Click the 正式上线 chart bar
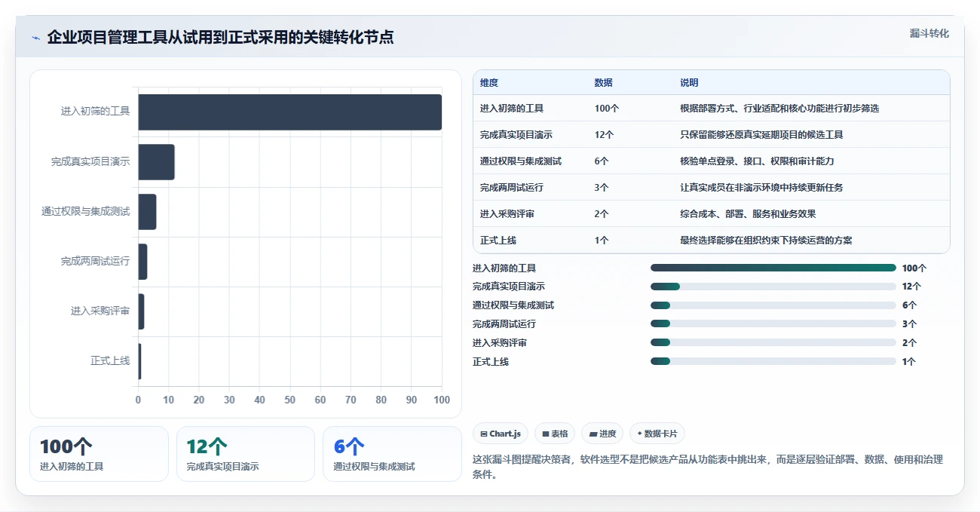The width and height of the screenshot is (980, 512). 139,362
